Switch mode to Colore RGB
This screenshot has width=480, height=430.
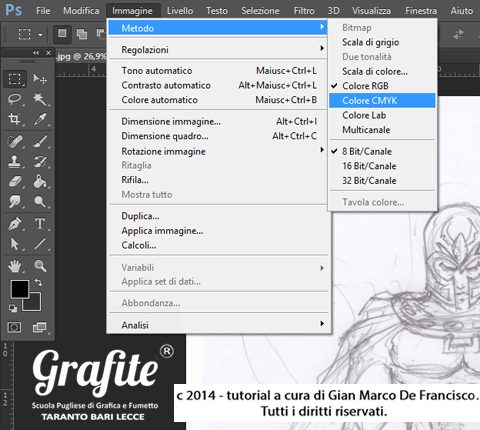point(382,86)
